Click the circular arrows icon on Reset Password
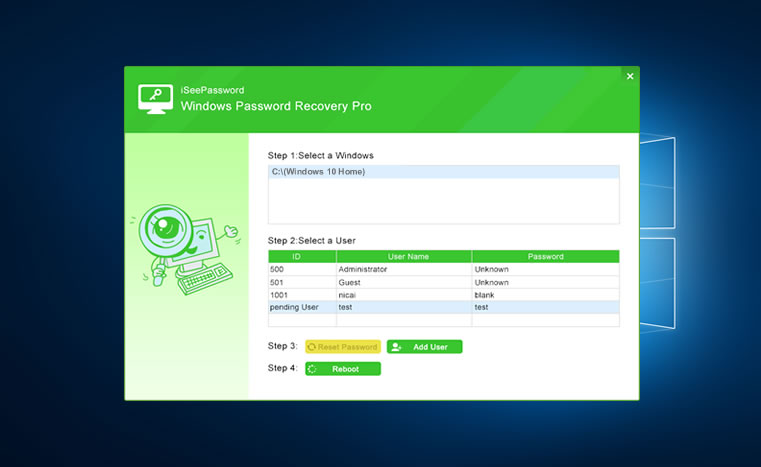The width and height of the screenshot is (761, 467). coord(312,347)
